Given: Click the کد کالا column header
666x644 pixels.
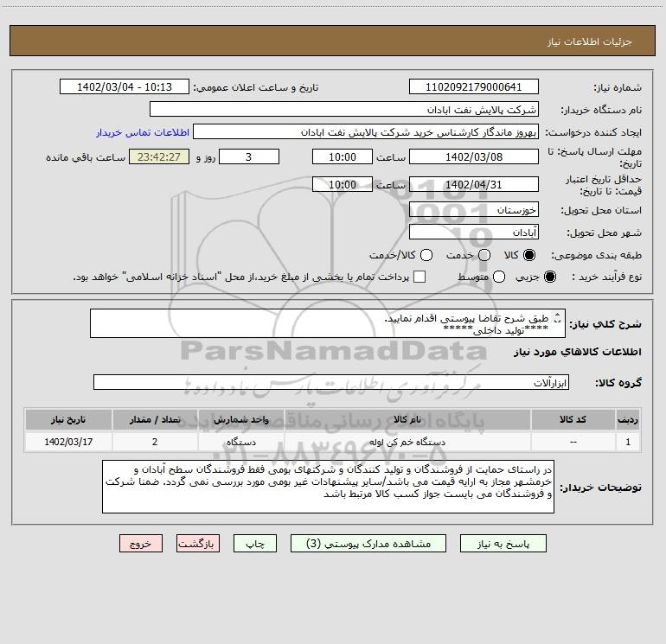Looking at the screenshot, I should (573, 419).
